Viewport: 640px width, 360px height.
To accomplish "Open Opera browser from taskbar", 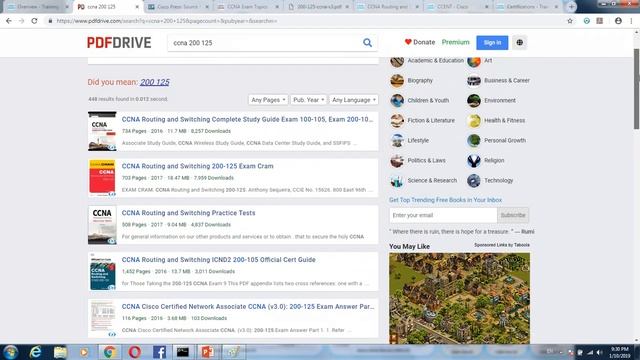I will [135, 352].
